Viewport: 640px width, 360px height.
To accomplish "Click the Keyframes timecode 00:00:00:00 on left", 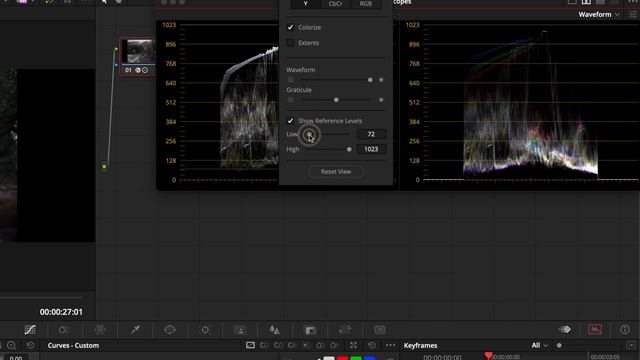I will tap(442, 358).
